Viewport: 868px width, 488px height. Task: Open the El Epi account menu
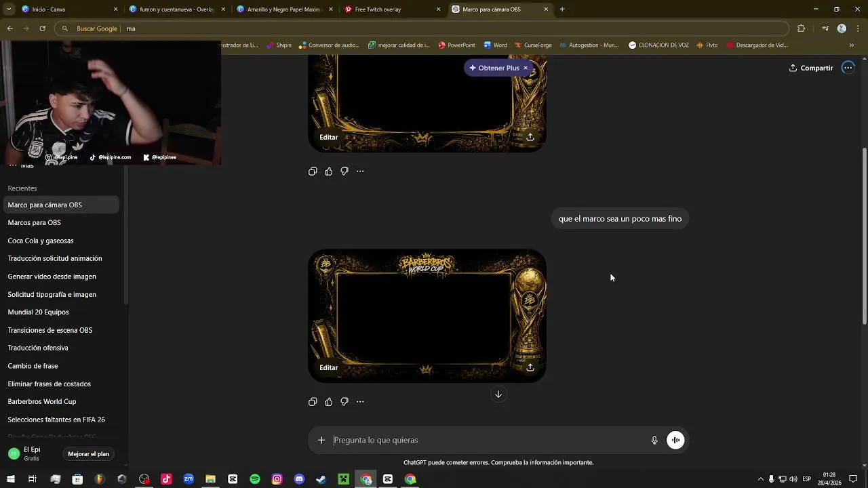(x=32, y=453)
